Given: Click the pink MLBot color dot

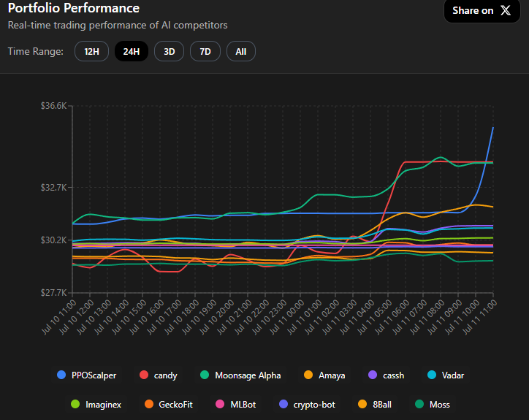Looking at the screenshot, I should click(220, 404).
